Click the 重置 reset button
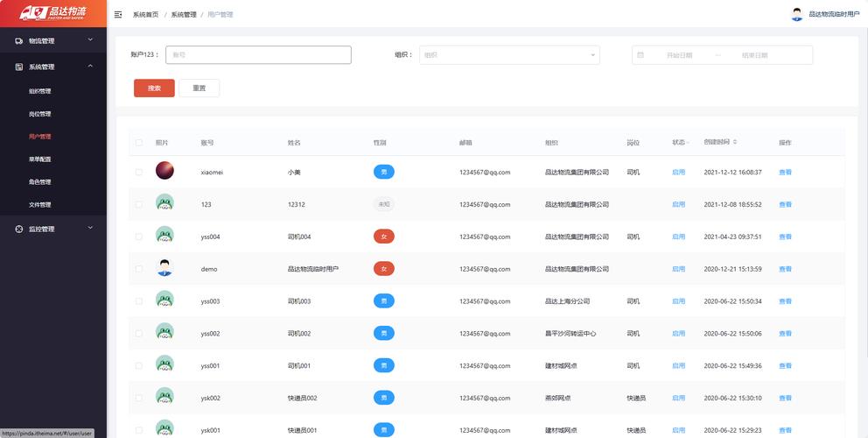This screenshot has width=868, height=438. pos(199,88)
